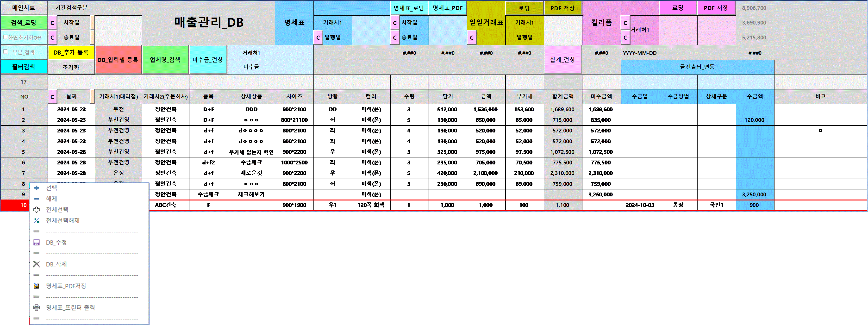Click the 합계금액 column header
Viewport: 868px width, 325px height.
pyautogui.click(x=563, y=96)
